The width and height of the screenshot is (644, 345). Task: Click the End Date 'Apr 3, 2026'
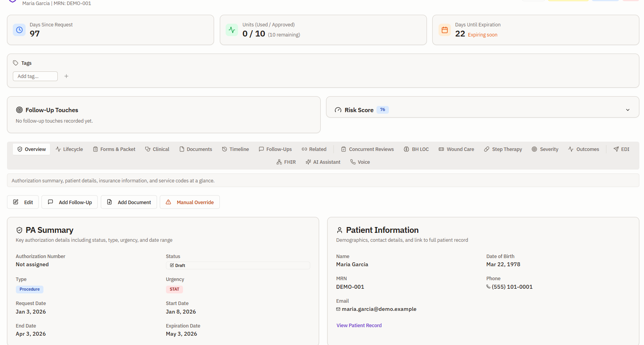[31, 334]
